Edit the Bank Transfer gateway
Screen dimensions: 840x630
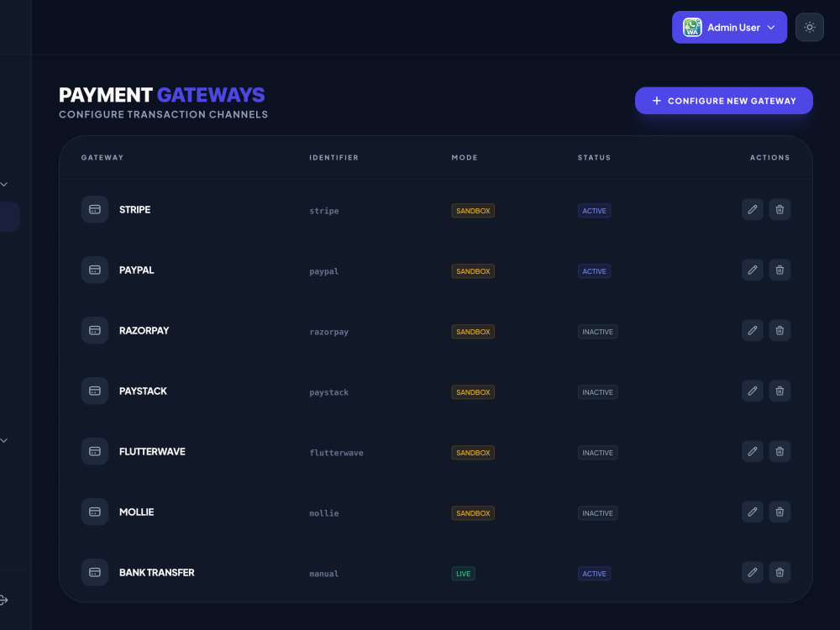tap(752, 573)
